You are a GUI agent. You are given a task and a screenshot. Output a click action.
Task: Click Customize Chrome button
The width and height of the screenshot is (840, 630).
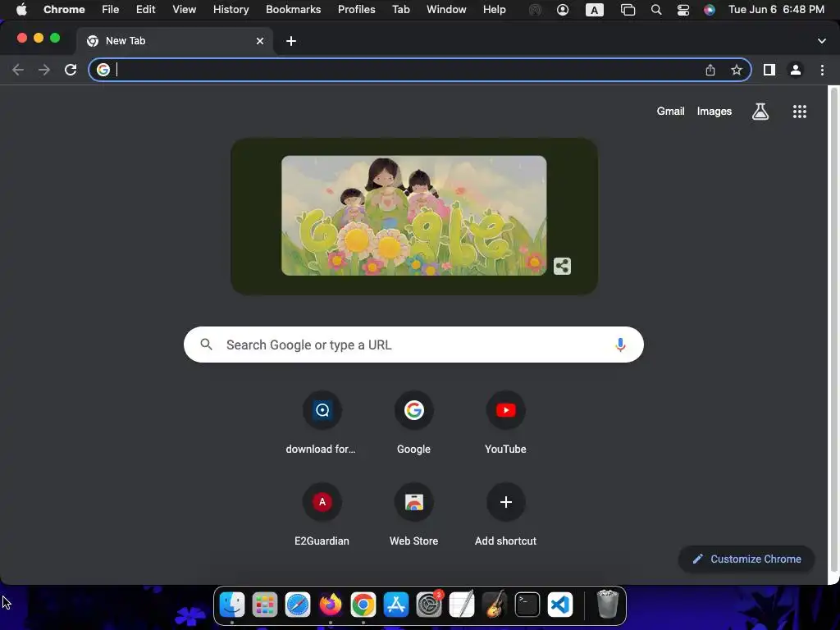click(x=746, y=559)
